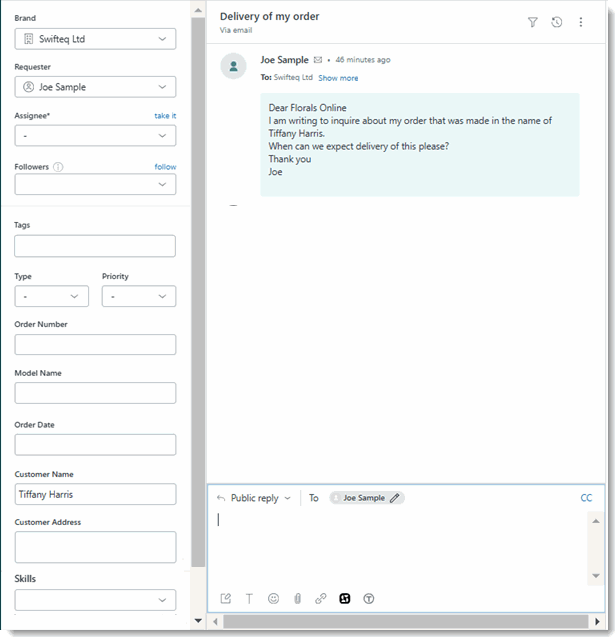
Task: Click the circled T icon in toolbar
Action: click(x=368, y=598)
